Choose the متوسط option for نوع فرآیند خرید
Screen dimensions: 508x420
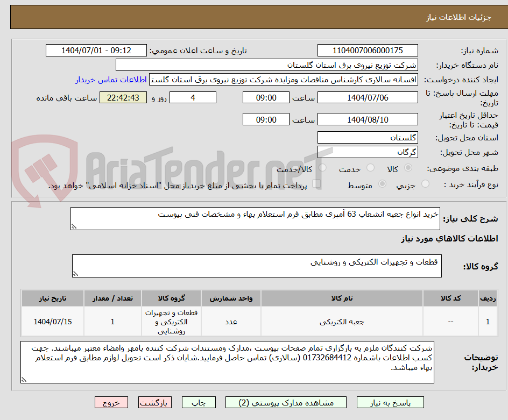point(383,183)
